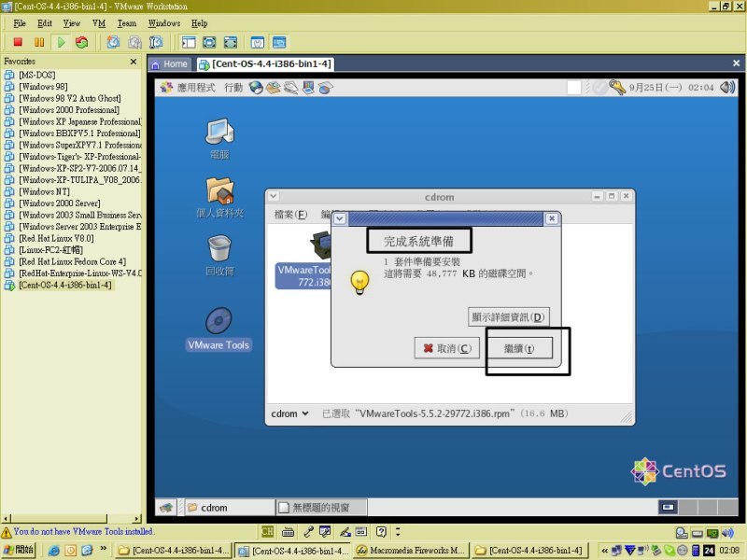Screen dimensions: 747x560
Task: Click the keys authentication icon in CentOS panel
Action: pos(617,88)
